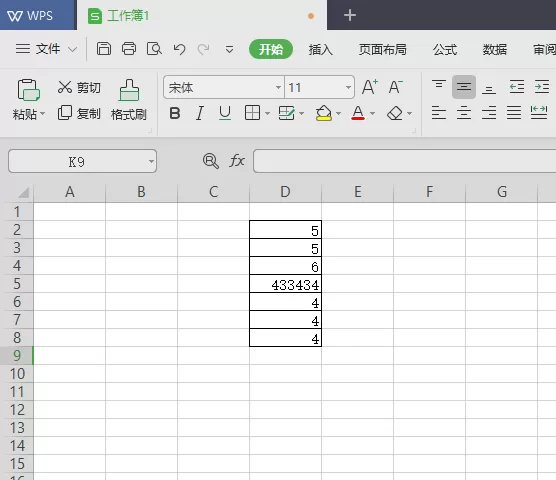Select column G header
556x480 pixels.
tap(502, 192)
